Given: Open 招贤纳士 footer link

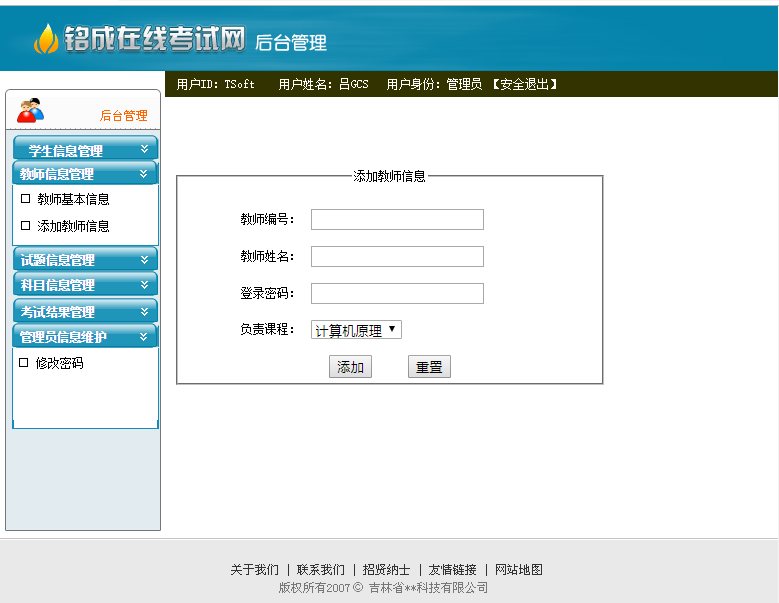Looking at the screenshot, I should pos(386,569).
